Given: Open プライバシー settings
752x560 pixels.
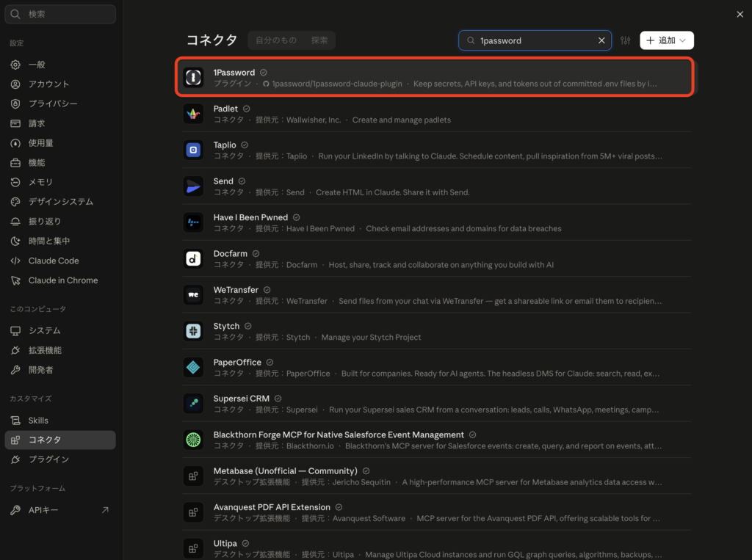Looking at the screenshot, I should (x=60, y=103).
